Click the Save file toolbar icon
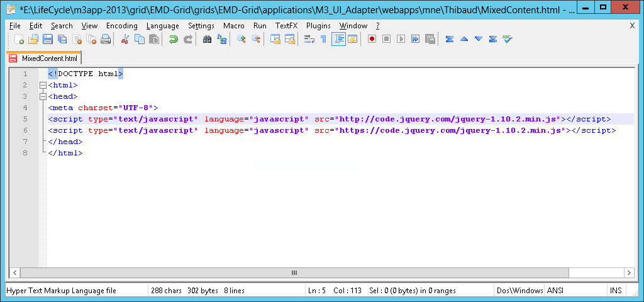The image size is (644, 302). (x=48, y=39)
